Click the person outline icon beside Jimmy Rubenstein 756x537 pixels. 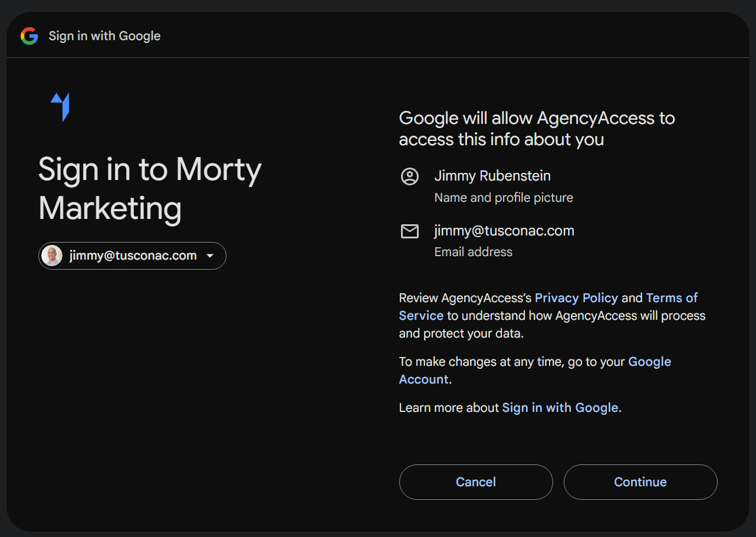(410, 176)
